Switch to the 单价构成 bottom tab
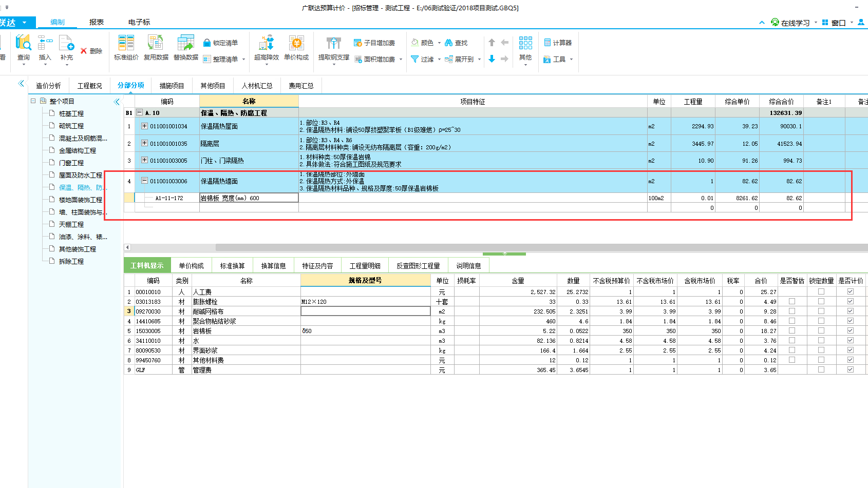 (191, 266)
